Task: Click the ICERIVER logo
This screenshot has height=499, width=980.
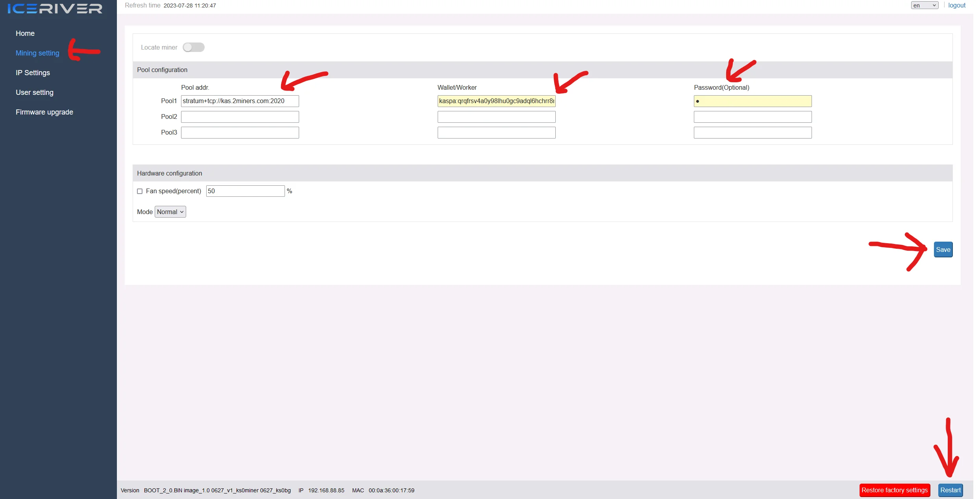Action: pyautogui.click(x=55, y=8)
